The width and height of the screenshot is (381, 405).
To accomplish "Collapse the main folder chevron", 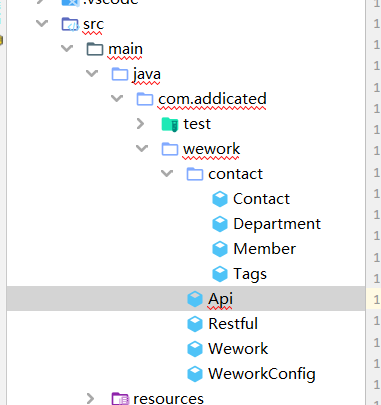I will pyautogui.click(x=67, y=49).
